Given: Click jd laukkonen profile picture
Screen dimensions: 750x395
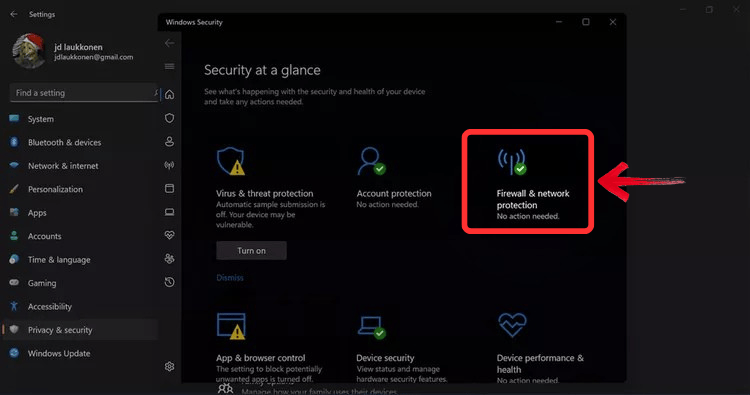Looking at the screenshot, I should pyautogui.click(x=29, y=51).
